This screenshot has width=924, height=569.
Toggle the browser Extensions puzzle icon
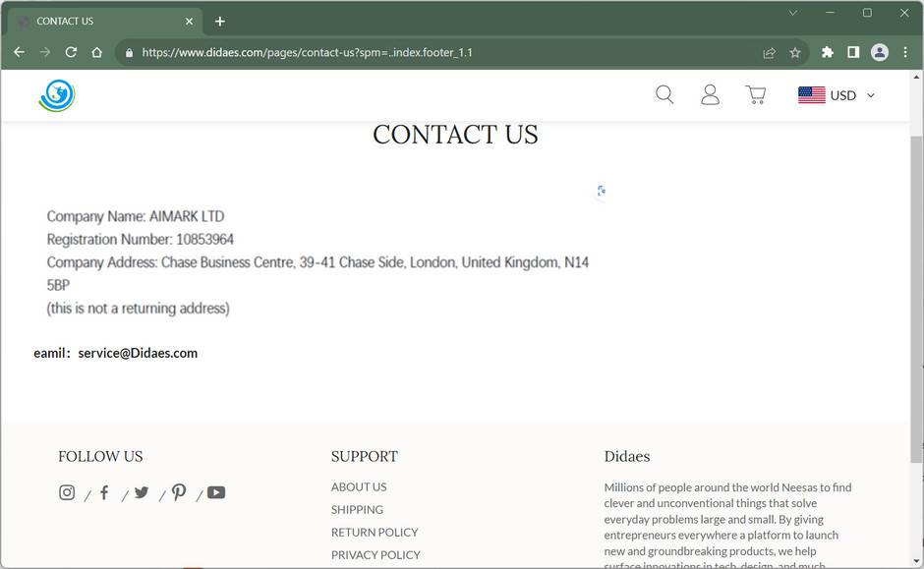[827, 52]
